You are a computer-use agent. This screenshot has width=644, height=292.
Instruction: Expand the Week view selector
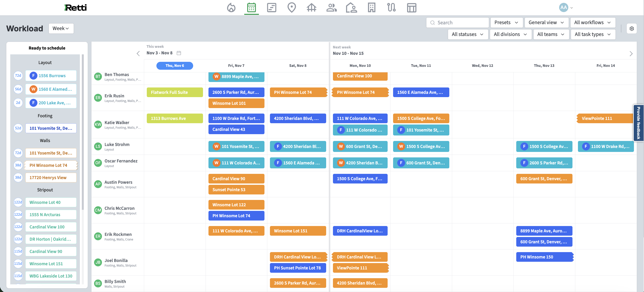(61, 28)
